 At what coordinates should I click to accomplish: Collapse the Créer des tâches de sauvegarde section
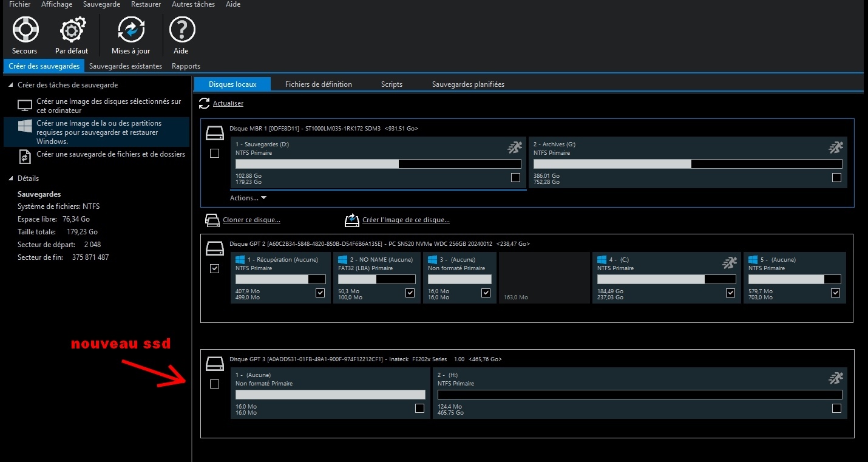tap(10, 85)
